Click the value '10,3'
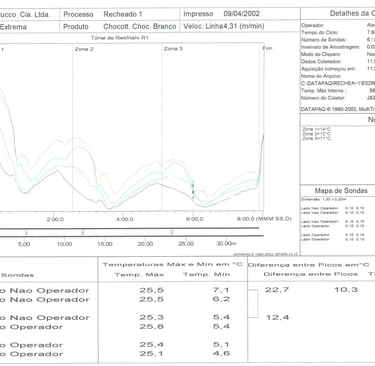This screenshot has height=366, width=375. (346, 290)
